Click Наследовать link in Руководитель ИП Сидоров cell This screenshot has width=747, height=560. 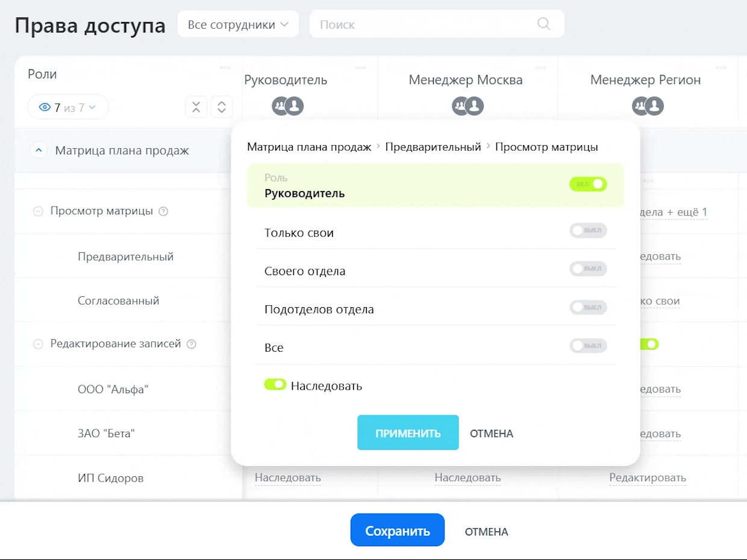click(288, 478)
